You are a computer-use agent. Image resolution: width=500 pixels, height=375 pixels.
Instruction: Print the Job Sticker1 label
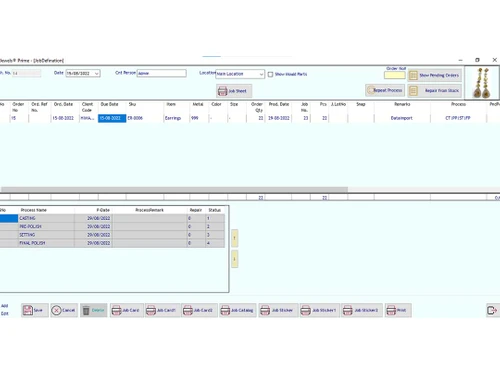click(x=319, y=310)
